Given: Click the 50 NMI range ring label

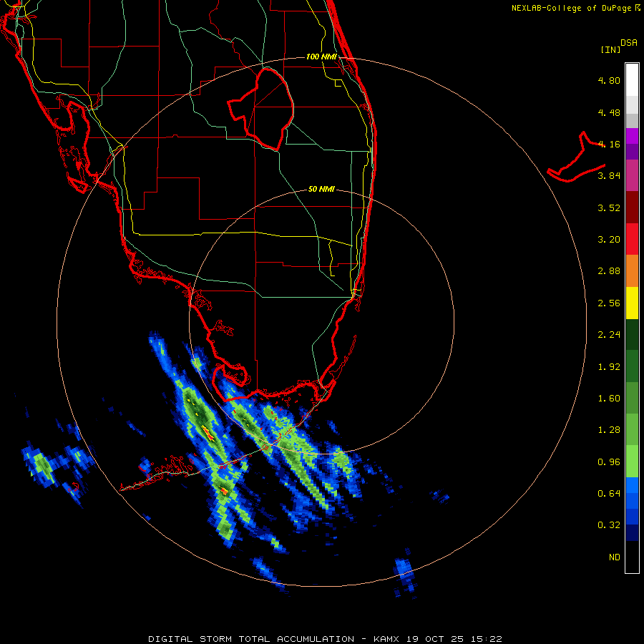Looking at the screenshot, I should (321, 190).
